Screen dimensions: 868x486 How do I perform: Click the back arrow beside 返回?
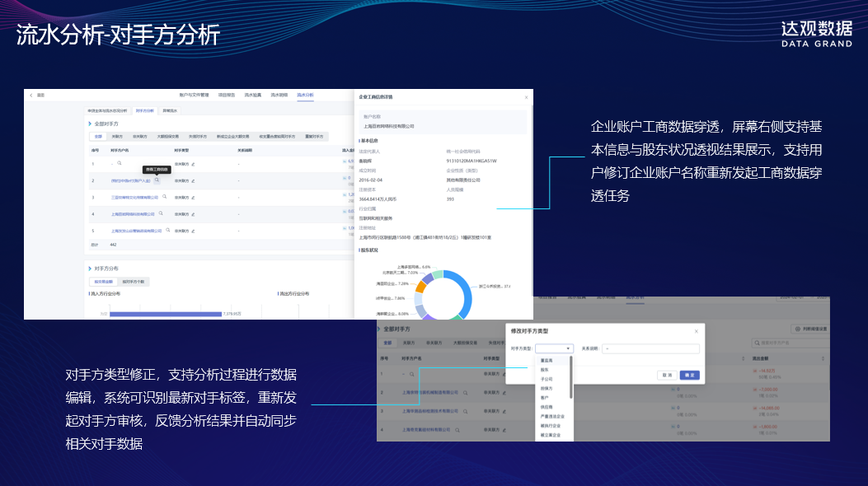[x=31, y=96]
